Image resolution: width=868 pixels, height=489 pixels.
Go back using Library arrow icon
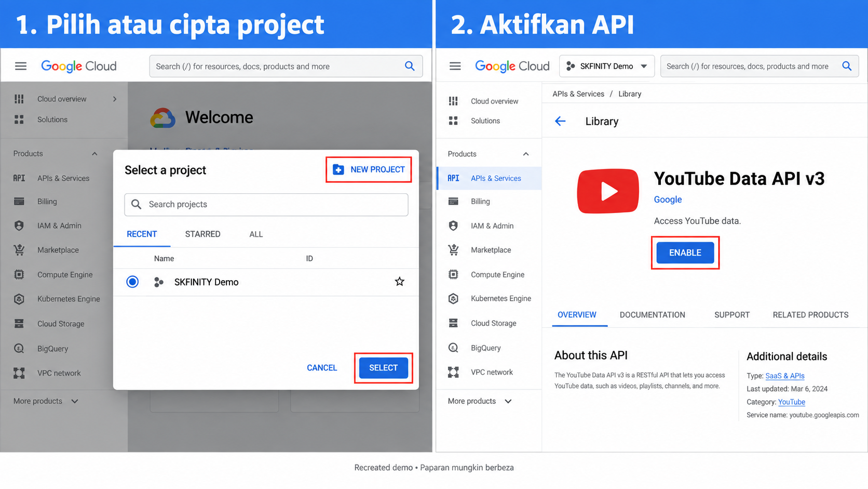click(560, 121)
